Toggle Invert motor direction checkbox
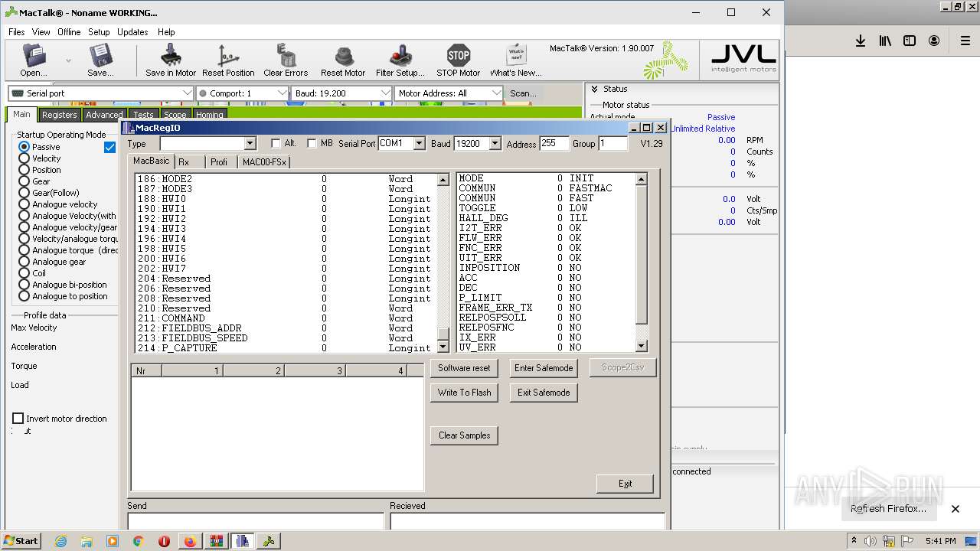The width and height of the screenshot is (980, 551). [18, 419]
